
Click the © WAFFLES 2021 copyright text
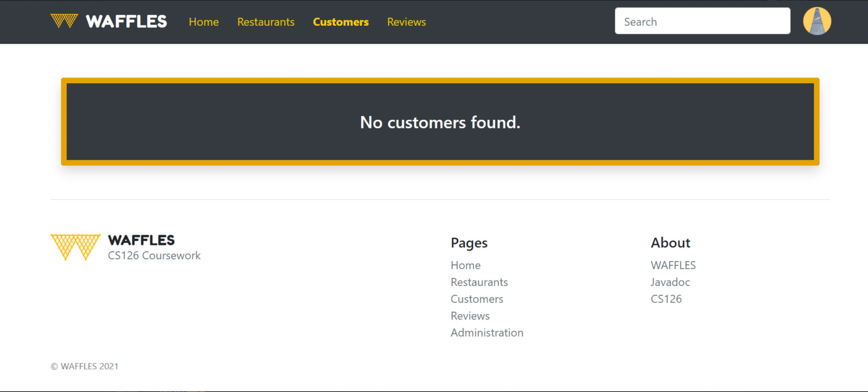tap(84, 366)
